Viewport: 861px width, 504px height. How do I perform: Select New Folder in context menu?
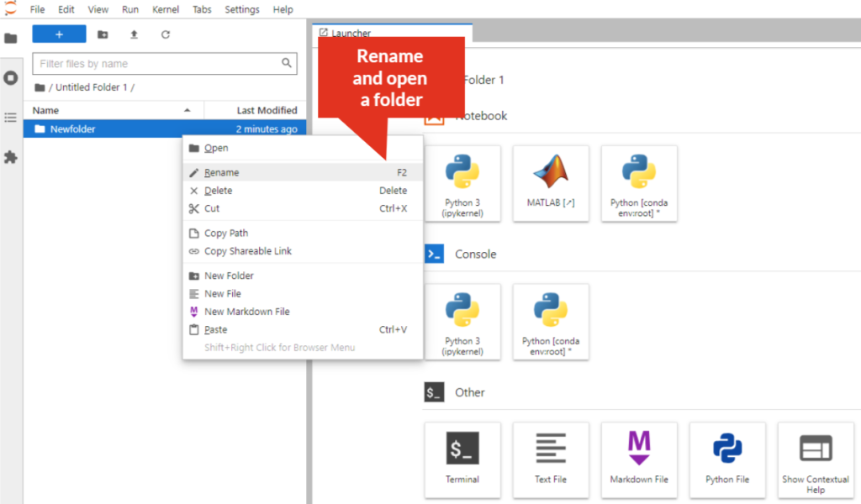click(303, 276)
